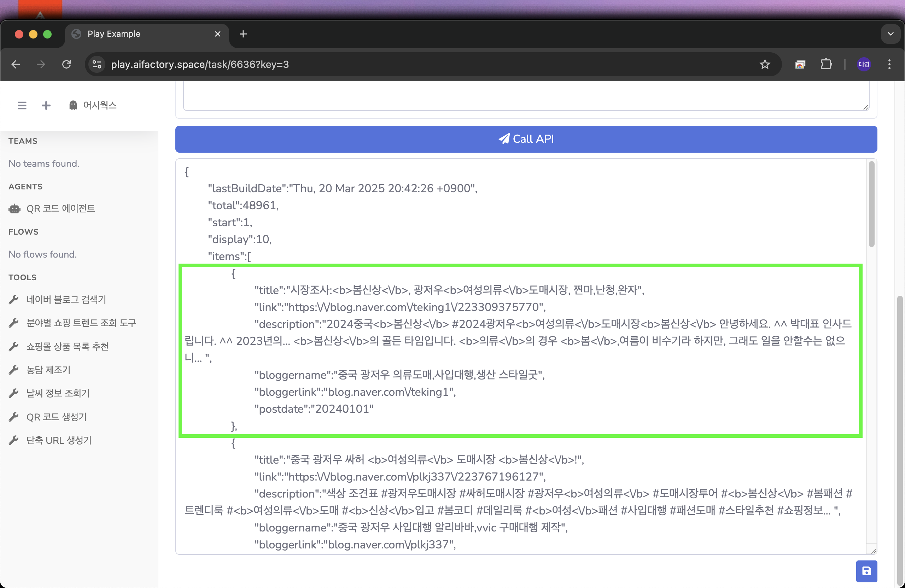
Task: Click the "postdate":"20240101" line
Action: pos(314,409)
